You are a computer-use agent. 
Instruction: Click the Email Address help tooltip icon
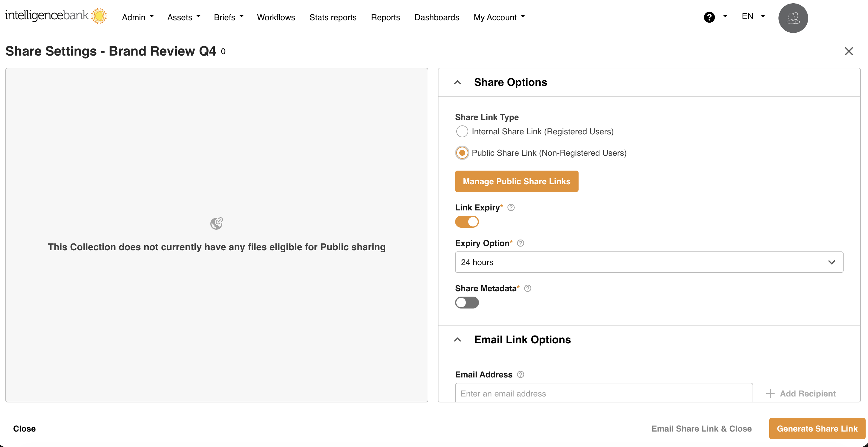tap(520, 374)
